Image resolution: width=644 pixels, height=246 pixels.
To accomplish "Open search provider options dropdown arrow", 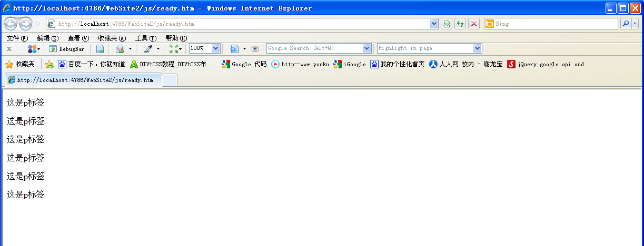I will [635, 24].
